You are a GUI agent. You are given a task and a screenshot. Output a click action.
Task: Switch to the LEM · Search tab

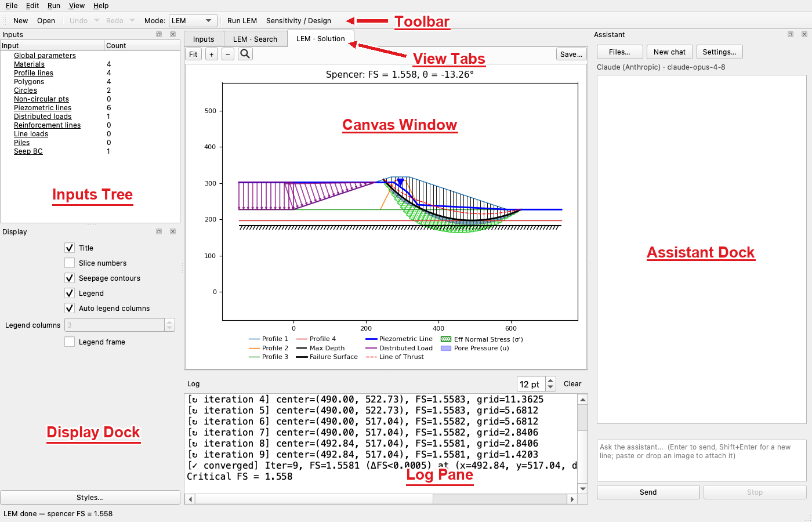tap(255, 39)
